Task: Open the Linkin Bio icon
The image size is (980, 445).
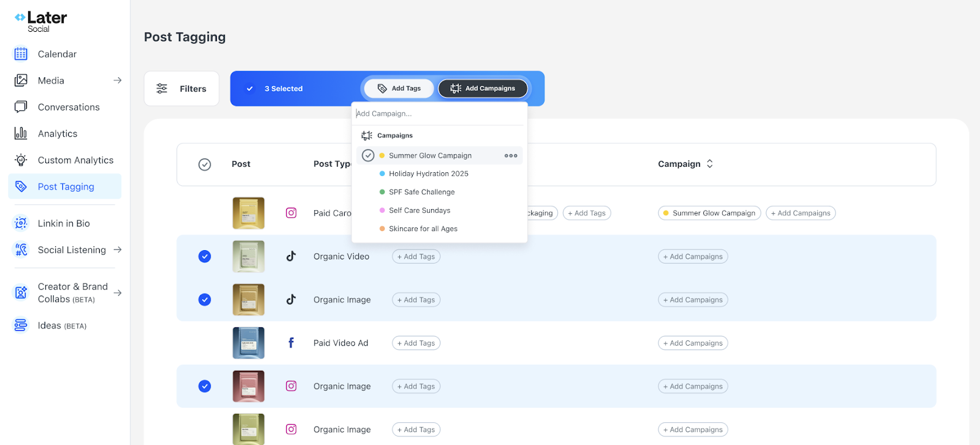Action: pos(21,223)
